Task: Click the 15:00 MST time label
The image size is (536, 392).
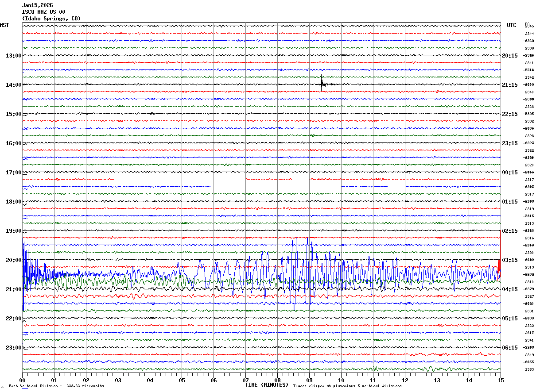Action: point(13,114)
